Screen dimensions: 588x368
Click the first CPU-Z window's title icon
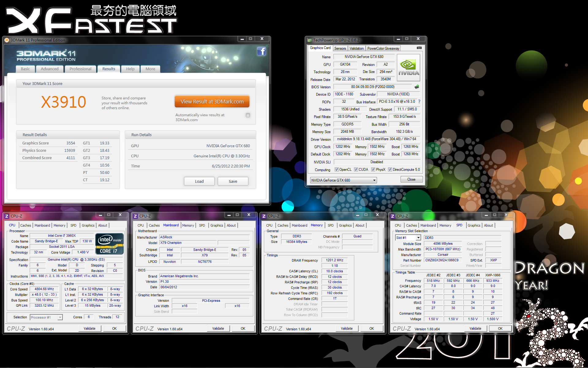point(7,216)
